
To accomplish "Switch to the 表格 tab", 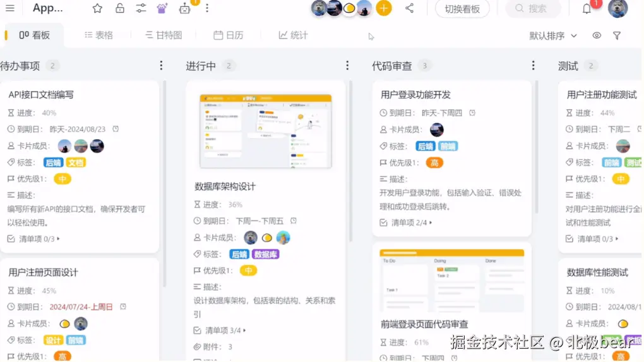I will [98, 35].
